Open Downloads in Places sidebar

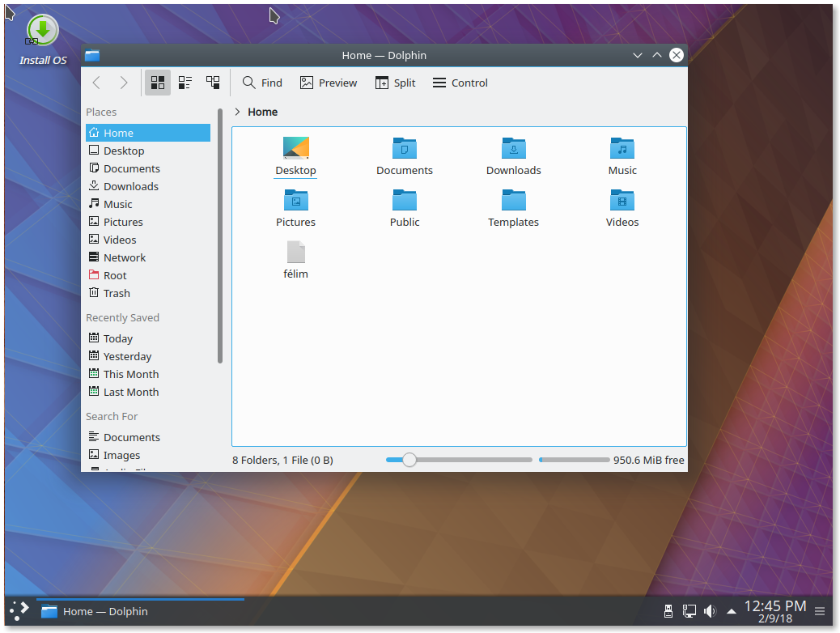(148, 186)
